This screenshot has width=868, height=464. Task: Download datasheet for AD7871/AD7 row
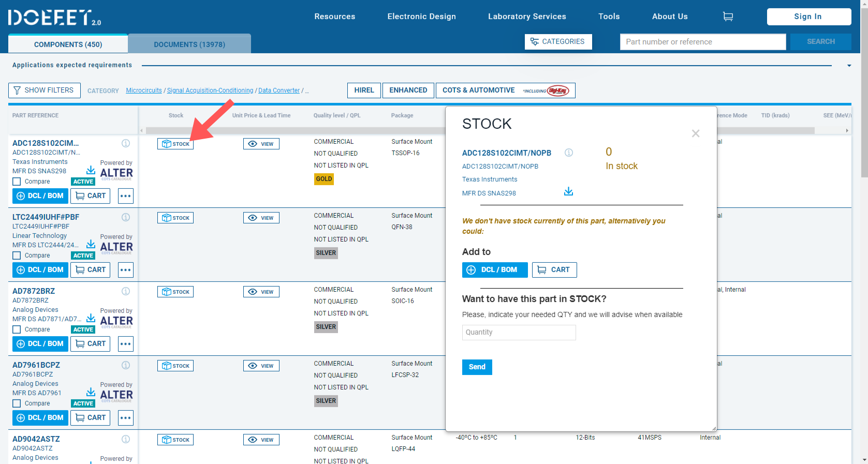coord(91,318)
